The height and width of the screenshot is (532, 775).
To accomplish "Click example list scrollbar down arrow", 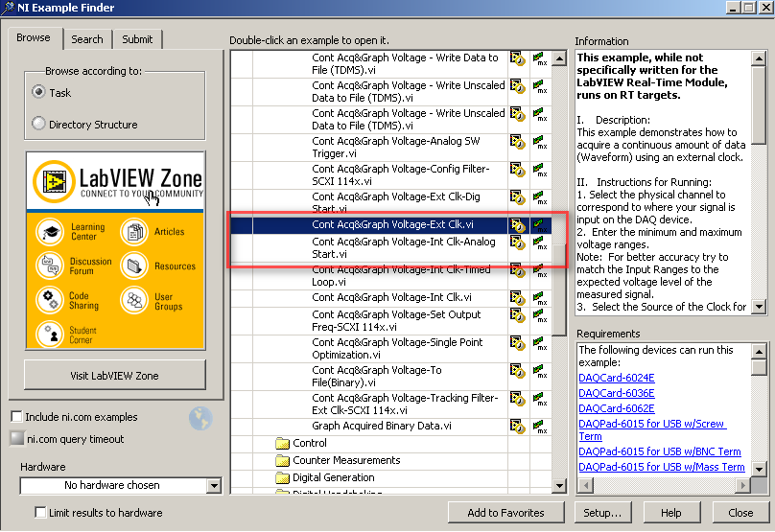I will [559, 486].
